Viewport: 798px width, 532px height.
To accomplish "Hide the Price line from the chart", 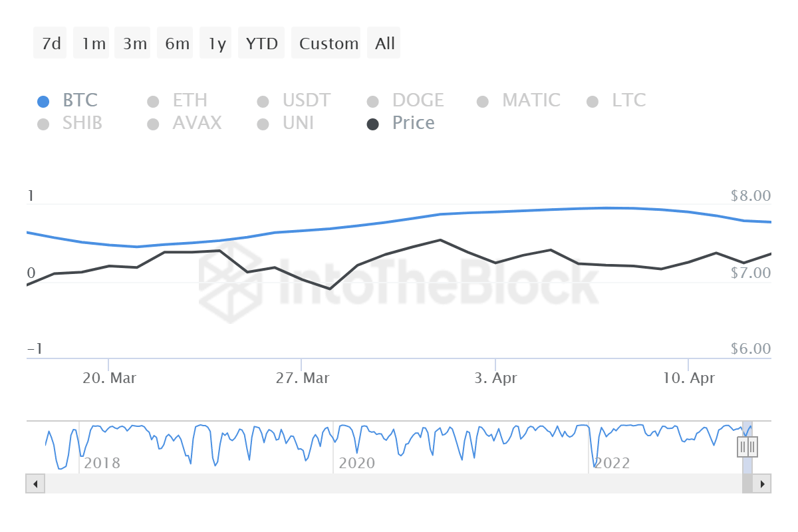I will (x=413, y=123).
